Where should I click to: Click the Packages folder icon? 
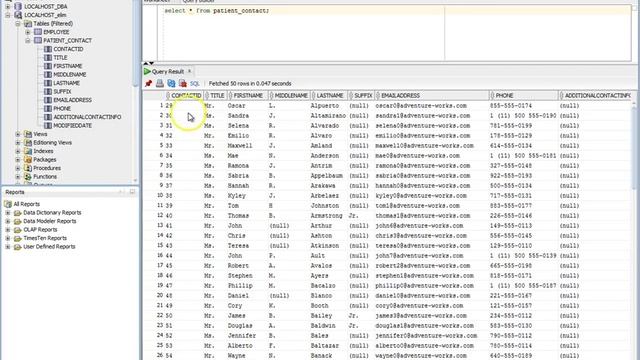click(x=28, y=160)
